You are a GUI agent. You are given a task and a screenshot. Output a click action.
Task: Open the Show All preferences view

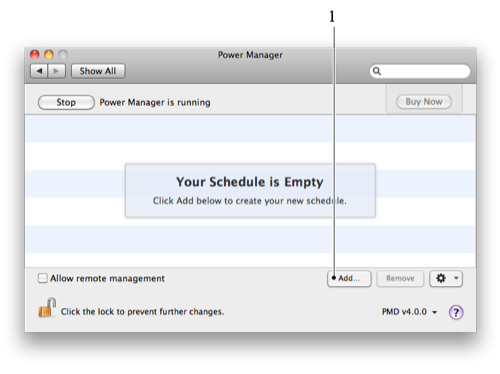pos(98,71)
